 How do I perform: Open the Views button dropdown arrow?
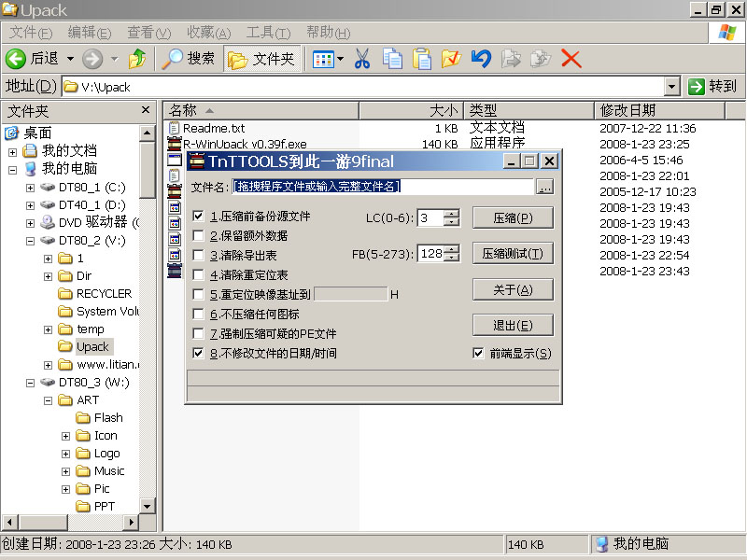[340, 60]
